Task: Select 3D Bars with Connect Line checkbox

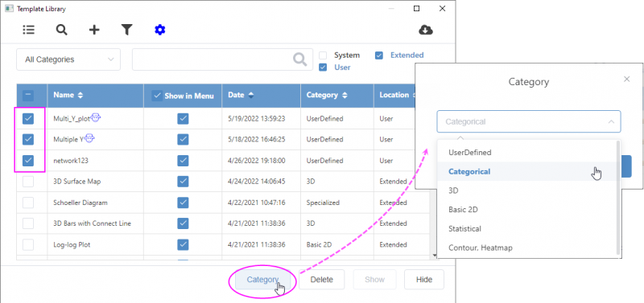Action: point(28,224)
